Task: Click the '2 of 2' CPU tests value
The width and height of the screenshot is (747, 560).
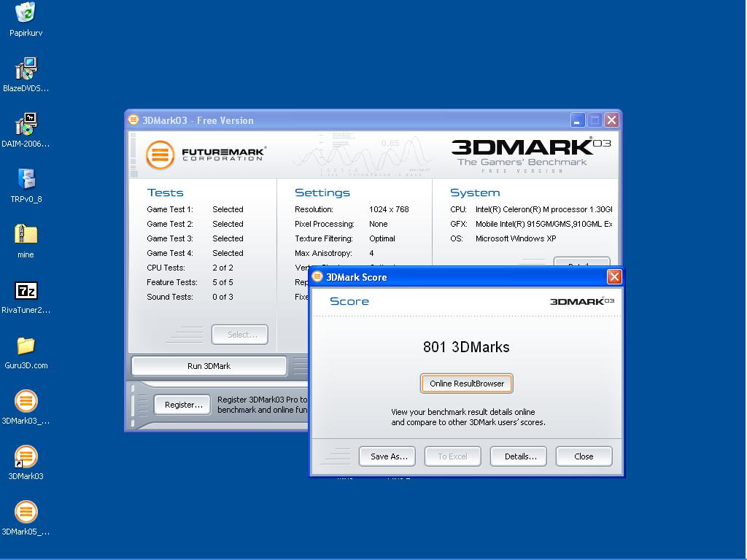Action: [x=223, y=268]
